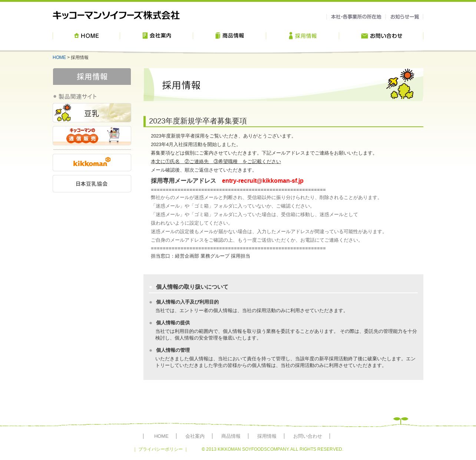
Task: Open the お知らせ一覧 link
Action: pos(404,17)
